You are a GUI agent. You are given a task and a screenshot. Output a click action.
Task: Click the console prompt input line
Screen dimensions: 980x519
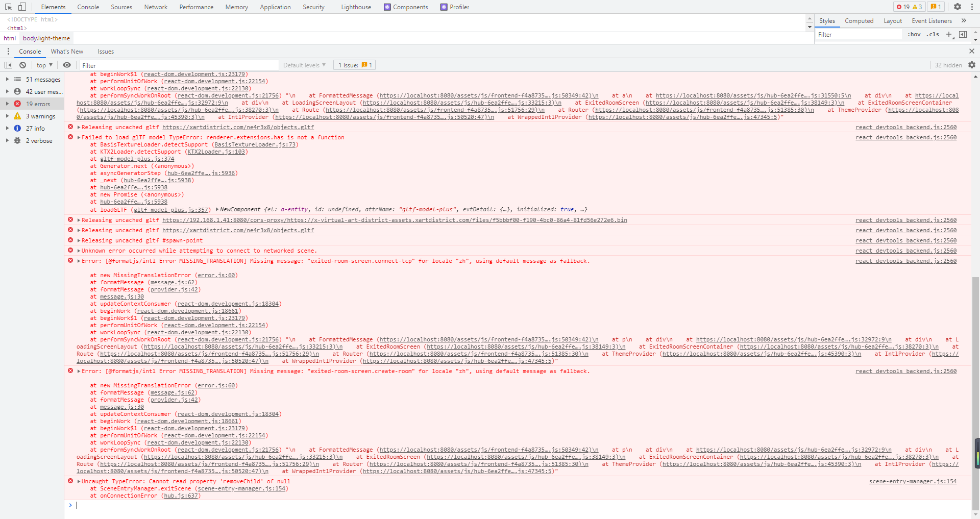click(518, 505)
